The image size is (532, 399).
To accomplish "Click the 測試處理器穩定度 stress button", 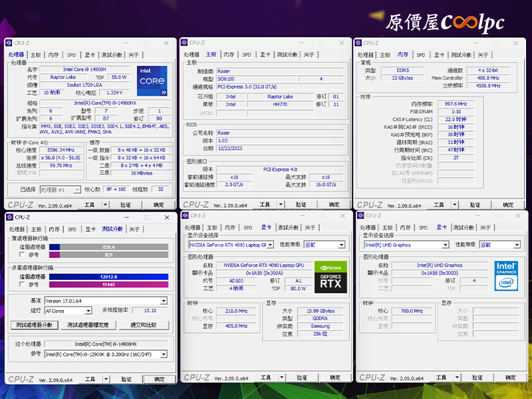I will click(x=88, y=325).
